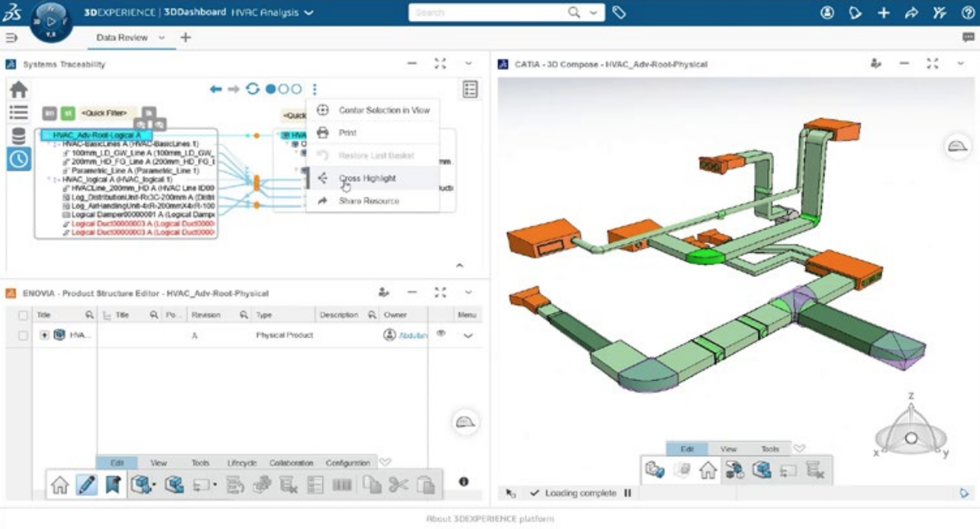Viewport: 980px width, 529px height.
Task: Open the History clock icon in Systems Traceability
Action: (x=17, y=158)
